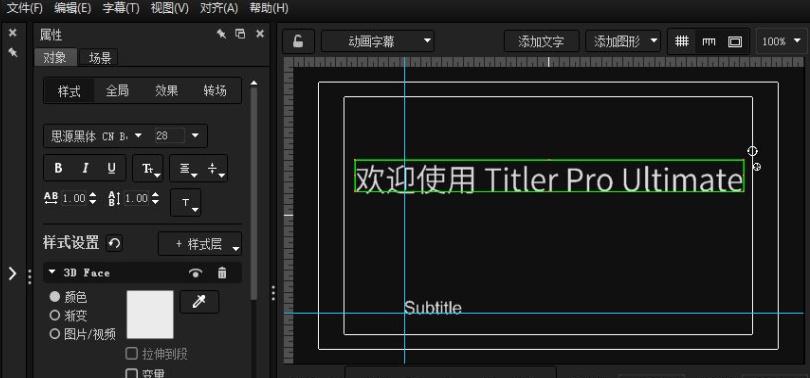Select the 效果 tab

pyautogui.click(x=166, y=91)
